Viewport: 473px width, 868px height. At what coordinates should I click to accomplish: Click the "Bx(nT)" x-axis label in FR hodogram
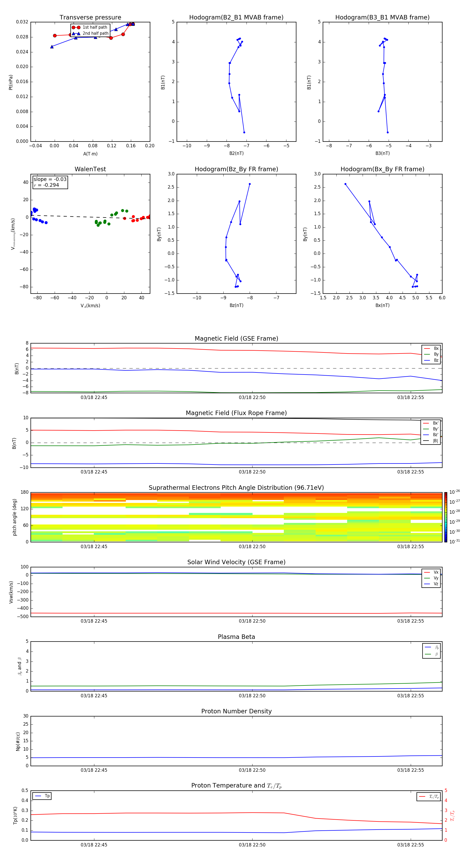point(382,305)
